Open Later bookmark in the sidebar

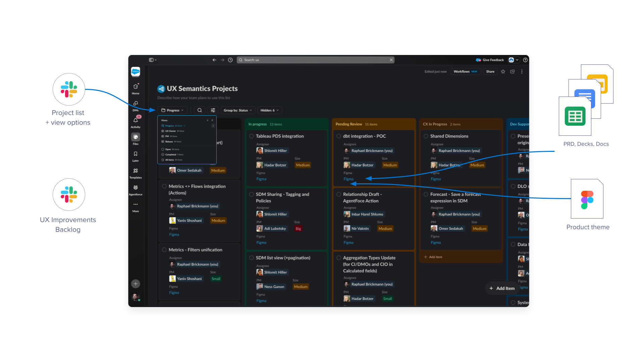pyautogui.click(x=136, y=156)
